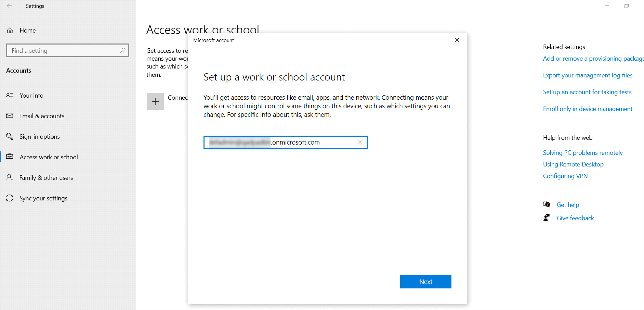Click Enroll only in device management link
The width and height of the screenshot is (644, 310).
tap(588, 109)
